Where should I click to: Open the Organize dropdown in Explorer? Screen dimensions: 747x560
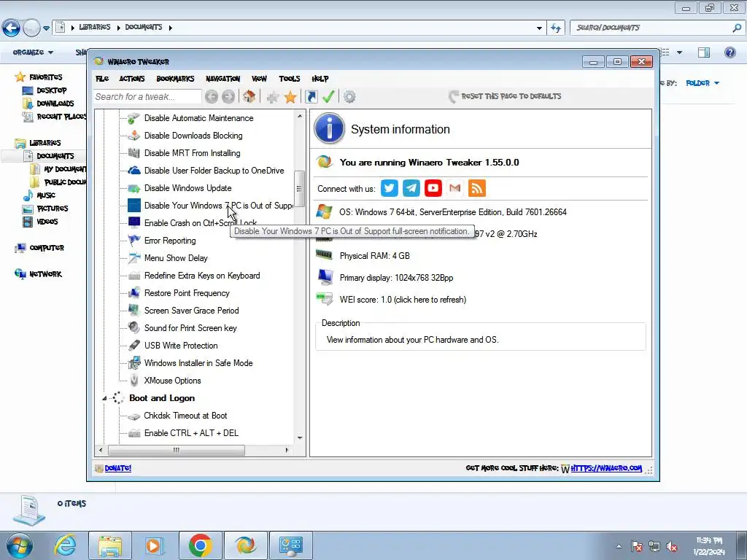pyautogui.click(x=33, y=52)
